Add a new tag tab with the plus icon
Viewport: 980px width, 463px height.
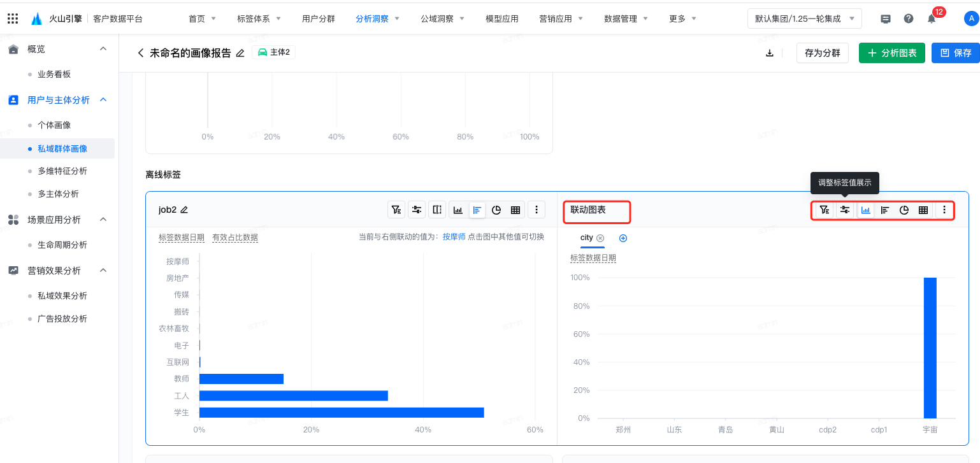[x=623, y=238]
